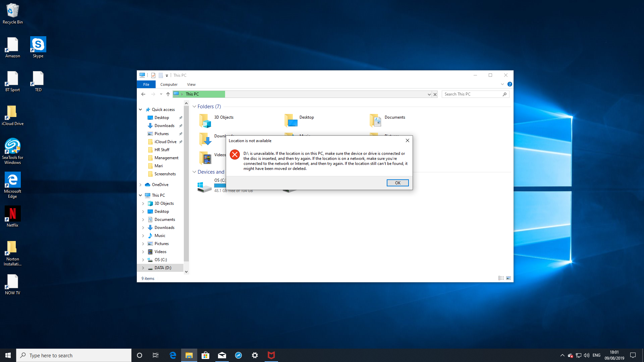The height and width of the screenshot is (362, 644).
Task: Open the 3D Objects folder icon
Action: pos(205,121)
